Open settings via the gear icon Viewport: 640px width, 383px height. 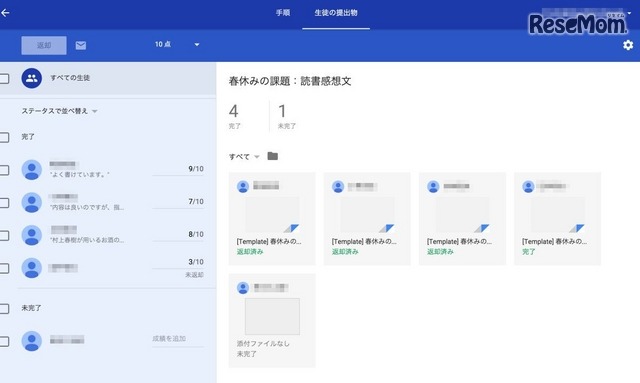[628, 45]
